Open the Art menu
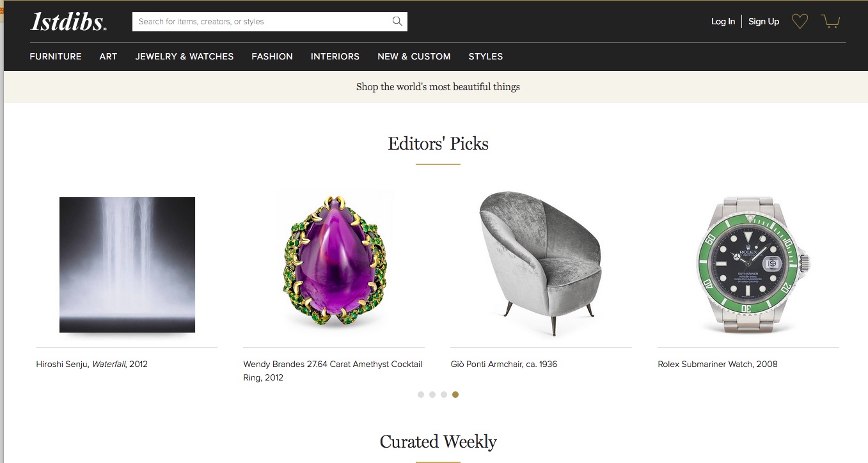Viewport: 868px width, 463px height. click(x=108, y=56)
